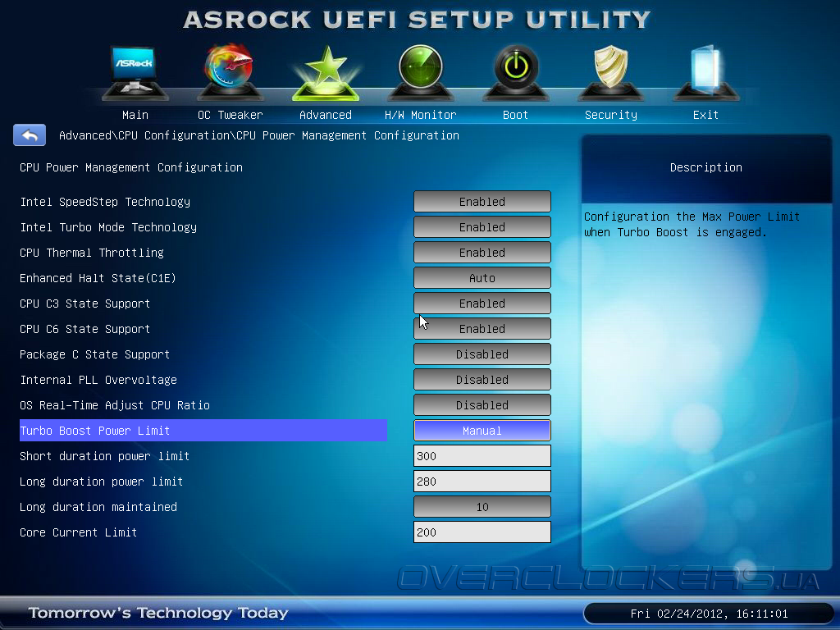Image resolution: width=840 pixels, height=630 pixels.
Task: Click the blue back arrow button
Action: pyautogui.click(x=30, y=135)
